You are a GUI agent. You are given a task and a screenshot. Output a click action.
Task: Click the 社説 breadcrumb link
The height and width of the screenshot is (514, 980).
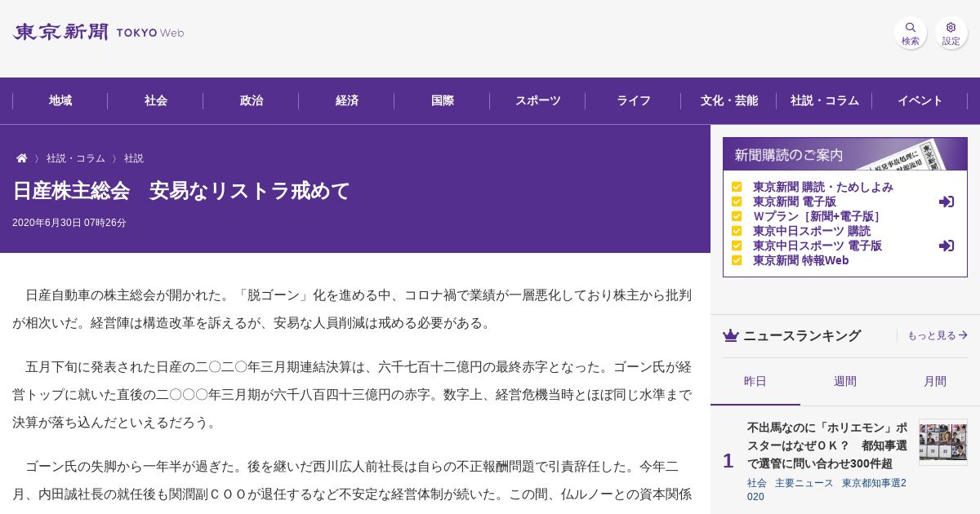134,158
